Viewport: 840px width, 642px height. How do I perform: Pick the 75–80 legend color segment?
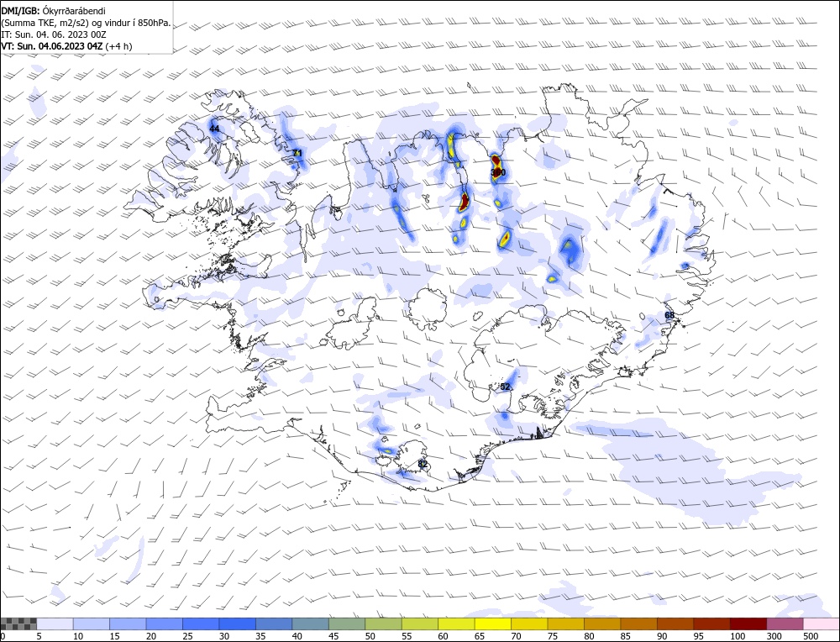(565, 624)
